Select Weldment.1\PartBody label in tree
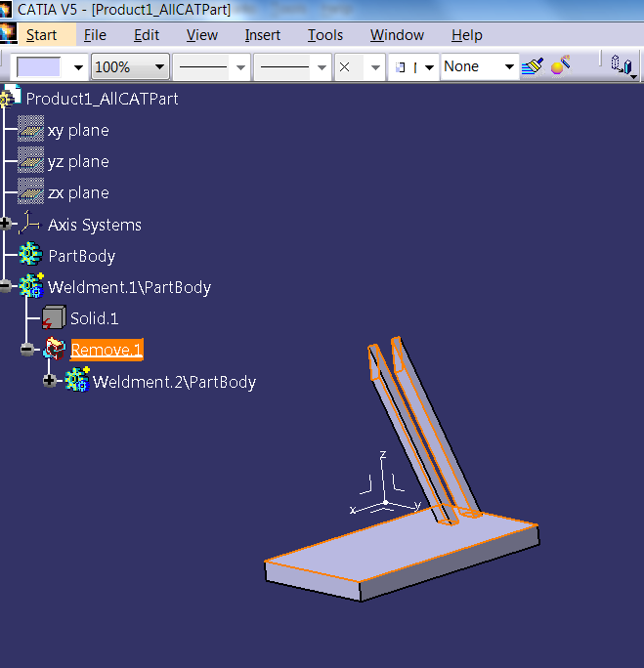Viewport: 644px width, 668px height. [x=129, y=287]
